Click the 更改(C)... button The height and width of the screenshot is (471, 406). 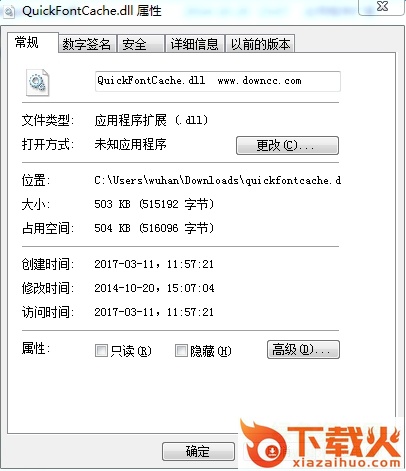(x=287, y=145)
